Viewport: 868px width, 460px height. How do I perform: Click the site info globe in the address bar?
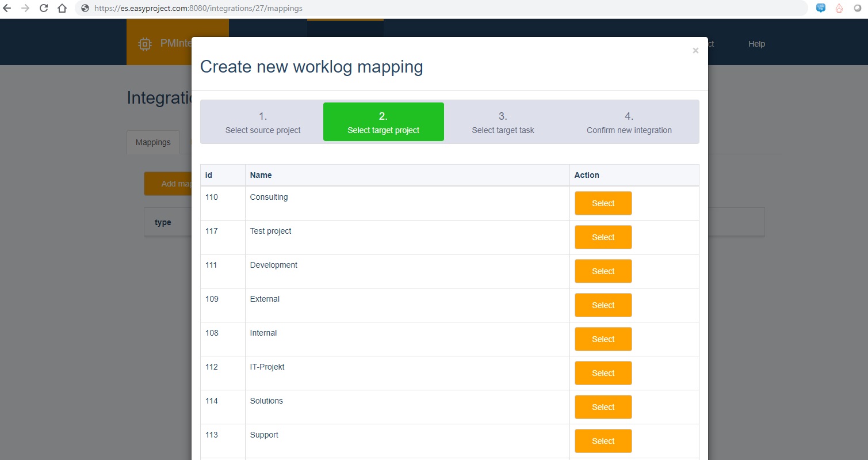[x=84, y=8]
